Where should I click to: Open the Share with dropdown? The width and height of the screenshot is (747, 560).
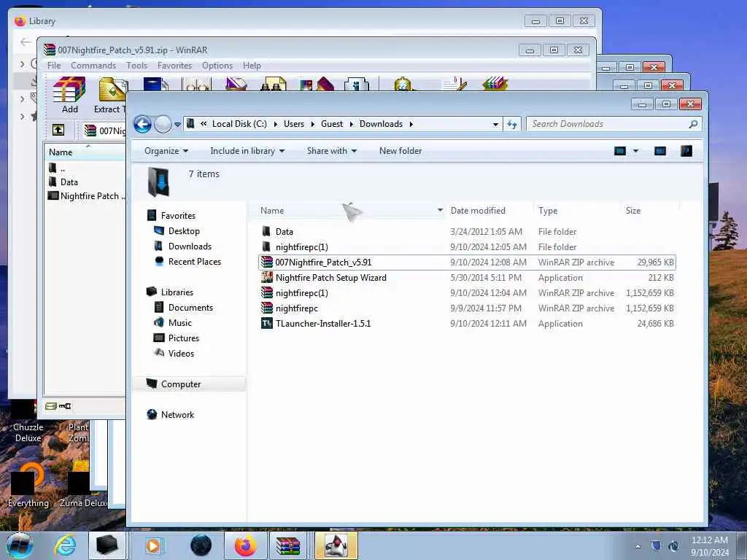(332, 151)
